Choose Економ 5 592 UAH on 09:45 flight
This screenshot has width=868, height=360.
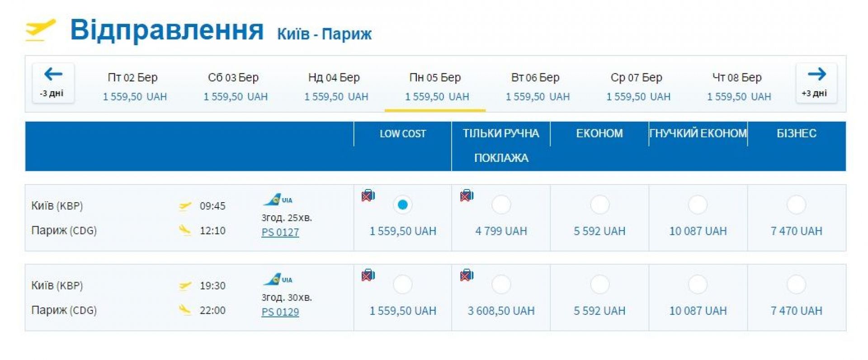[599, 205]
